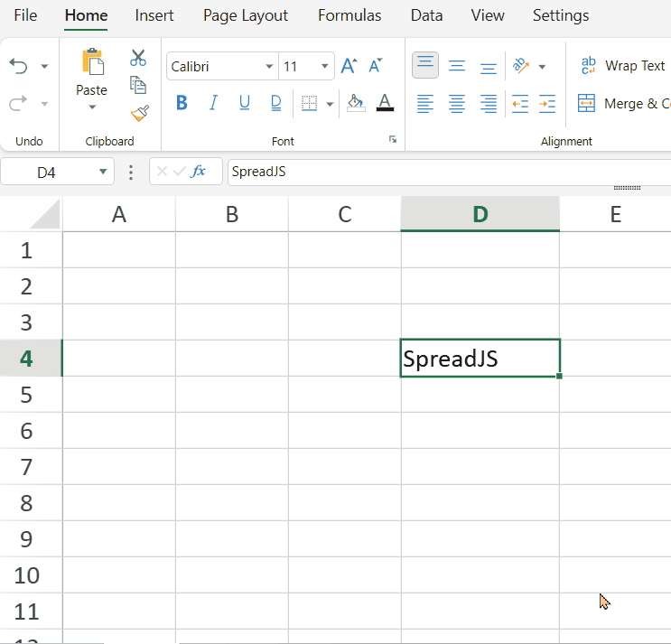Switch to the Formulas tab
The width and height of the screenshot is (671, 644).
tap(349, 15)
